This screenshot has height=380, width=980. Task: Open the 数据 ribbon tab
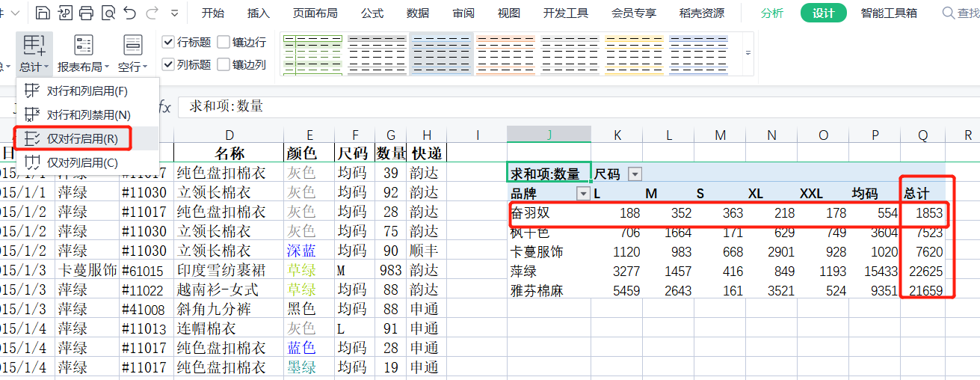pyautogui.click(x=418, y=13)
